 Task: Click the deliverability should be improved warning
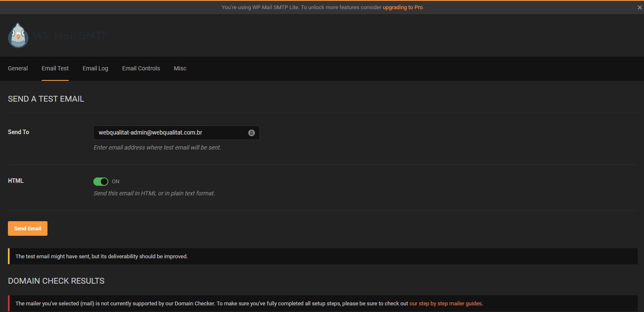point(323,256)
